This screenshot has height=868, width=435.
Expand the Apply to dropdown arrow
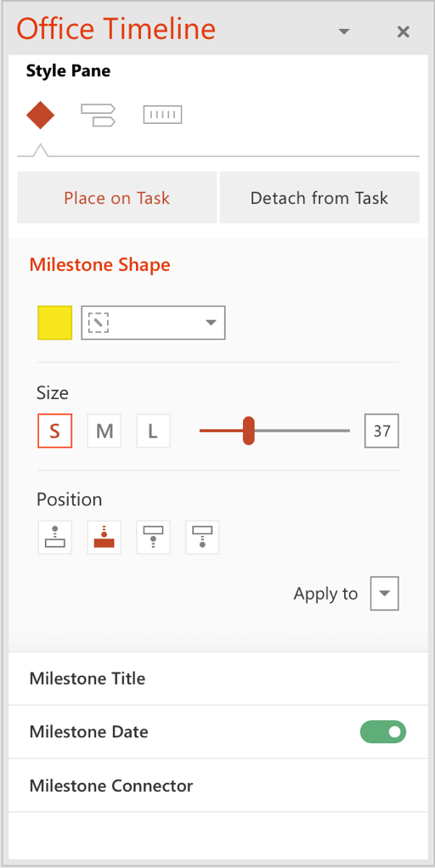click(x=385, y=594)
